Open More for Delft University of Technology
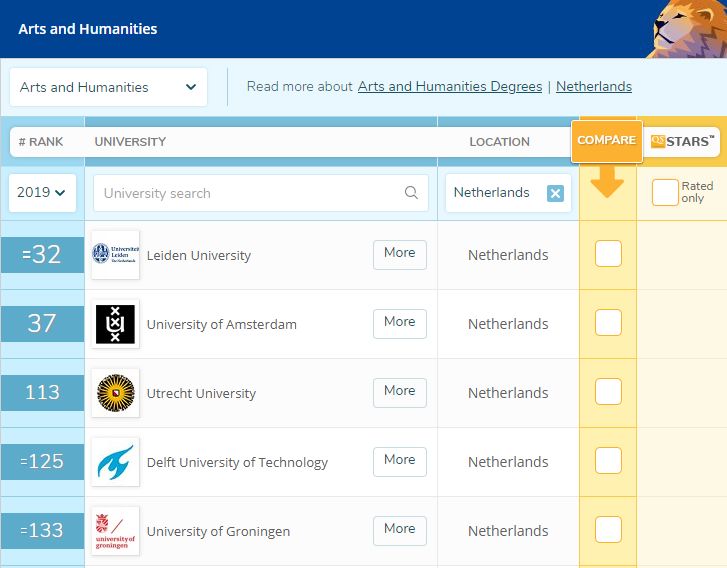 (x=400, y=462)
